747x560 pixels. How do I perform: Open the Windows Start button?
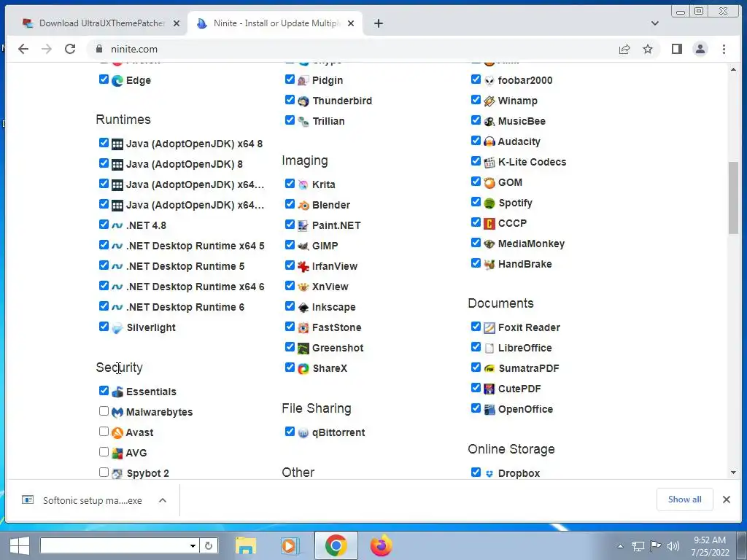(x=19, y=545)
